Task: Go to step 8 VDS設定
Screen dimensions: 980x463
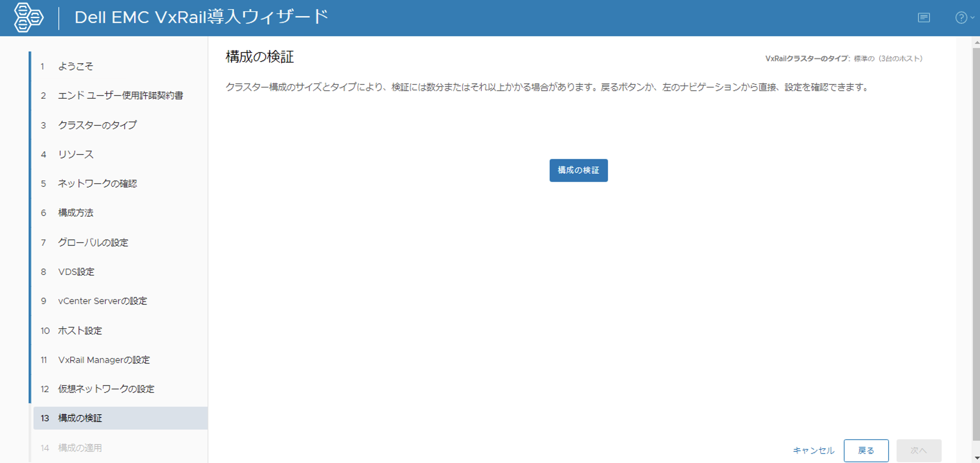Action: click(76, 272)
